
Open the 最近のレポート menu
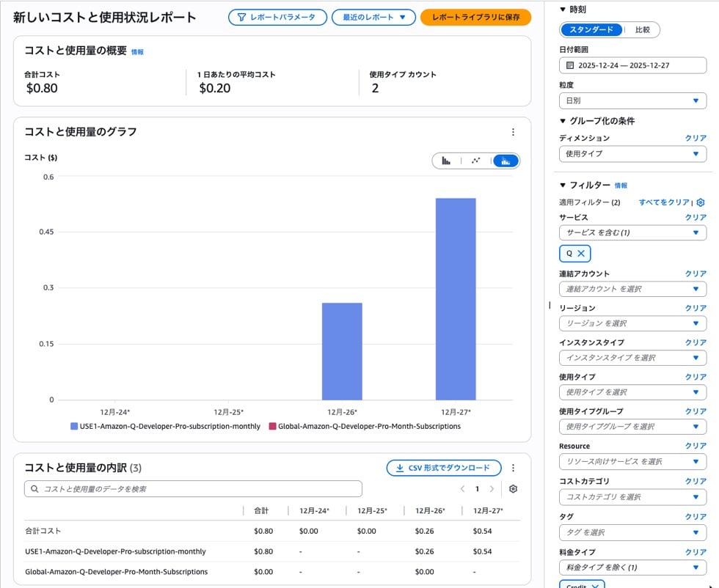click(373, 17)
